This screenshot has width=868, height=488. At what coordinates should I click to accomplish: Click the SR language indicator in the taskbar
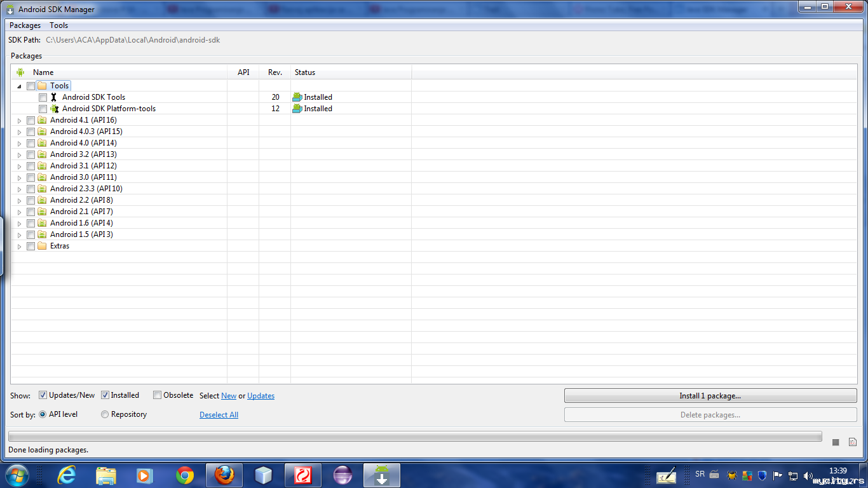point(700,474)
